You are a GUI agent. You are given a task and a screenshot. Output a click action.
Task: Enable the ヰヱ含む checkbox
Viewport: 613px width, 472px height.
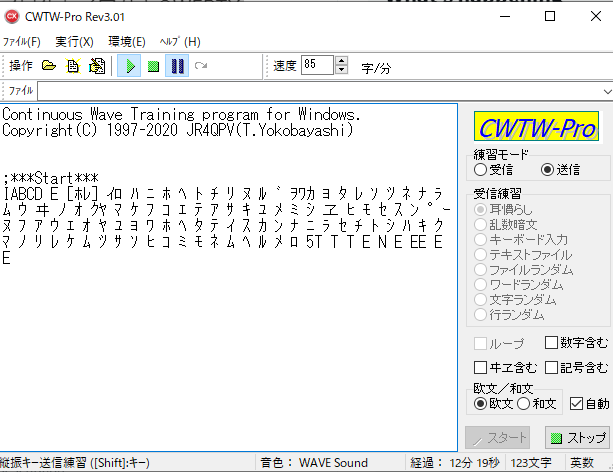point(505,368)
